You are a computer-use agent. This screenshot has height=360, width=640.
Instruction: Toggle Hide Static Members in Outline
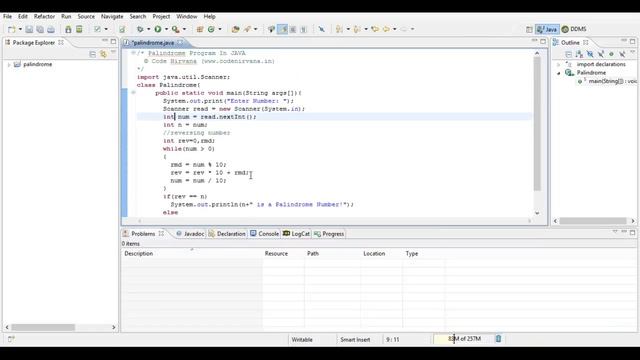click(x=600, y=54)
